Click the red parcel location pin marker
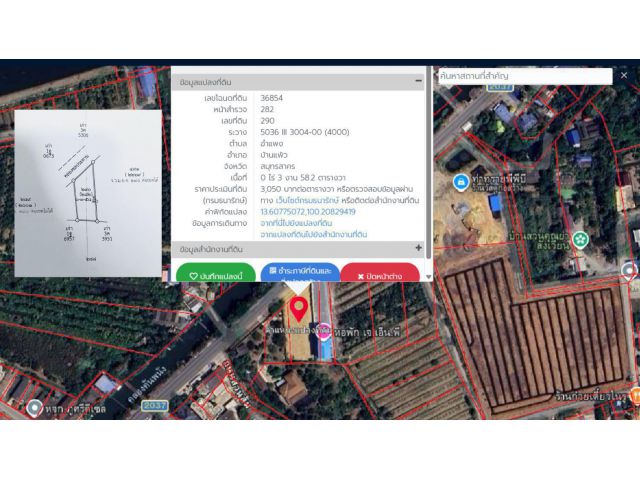The width and height of the screenshot is (640, 480). point(299,309)
